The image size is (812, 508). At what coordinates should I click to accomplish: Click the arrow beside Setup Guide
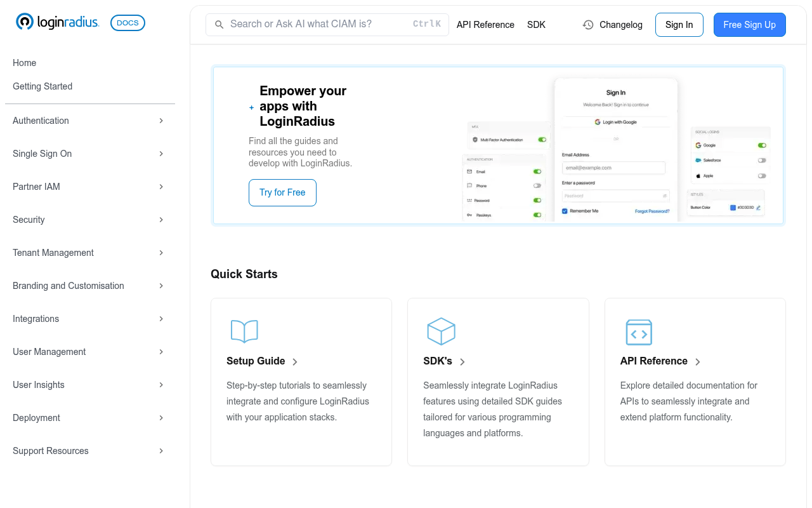(x=295, y=362)
